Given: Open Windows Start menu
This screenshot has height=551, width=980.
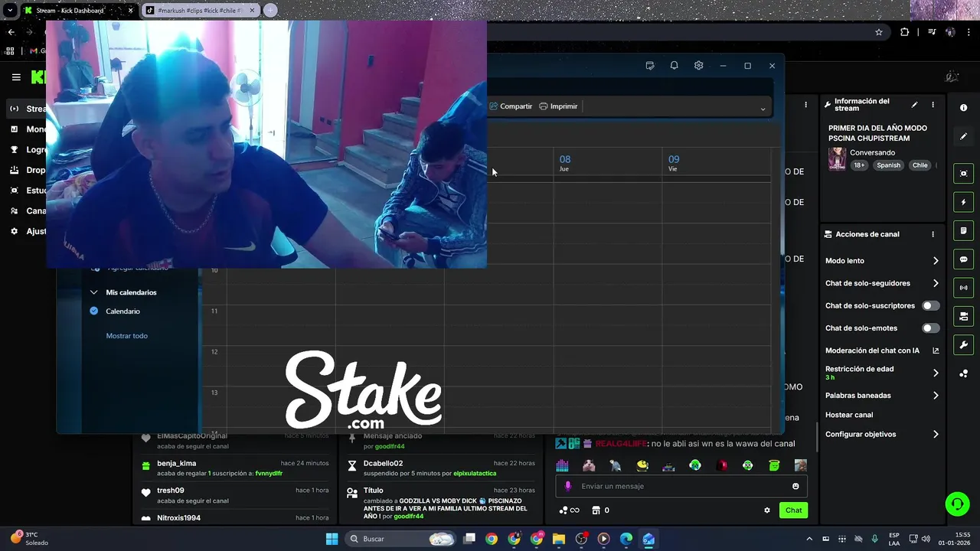Looking at the screenshot, I should 332,539.
